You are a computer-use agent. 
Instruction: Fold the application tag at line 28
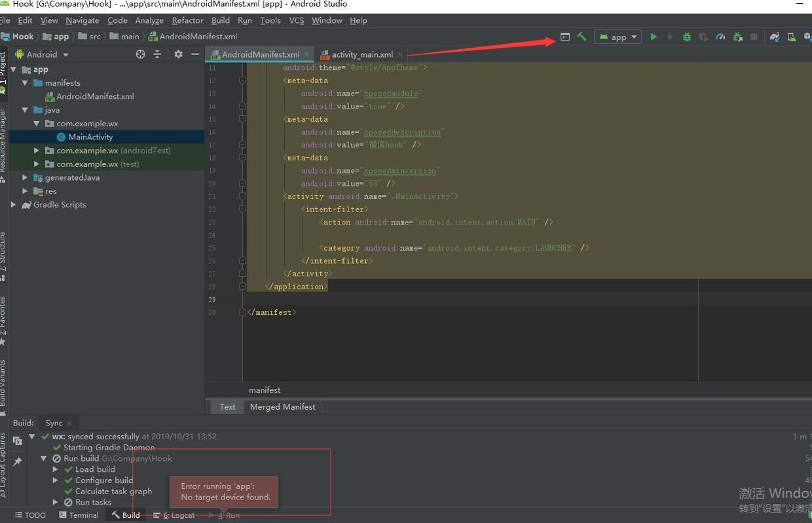(x=242, y=287)
